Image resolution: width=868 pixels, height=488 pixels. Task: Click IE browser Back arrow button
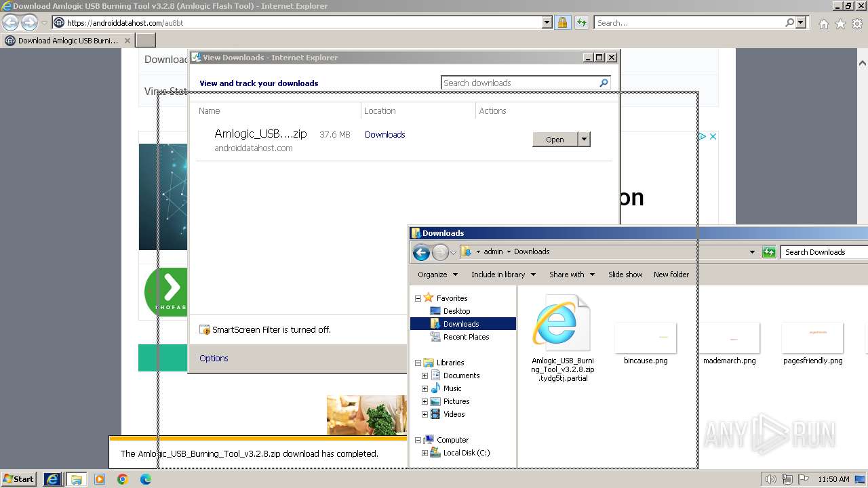[x=10, y=22]
